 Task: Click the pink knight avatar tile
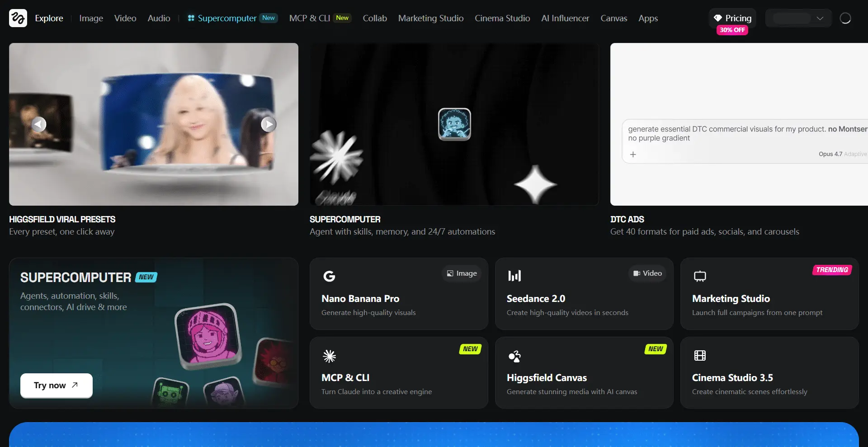[208, 336]
